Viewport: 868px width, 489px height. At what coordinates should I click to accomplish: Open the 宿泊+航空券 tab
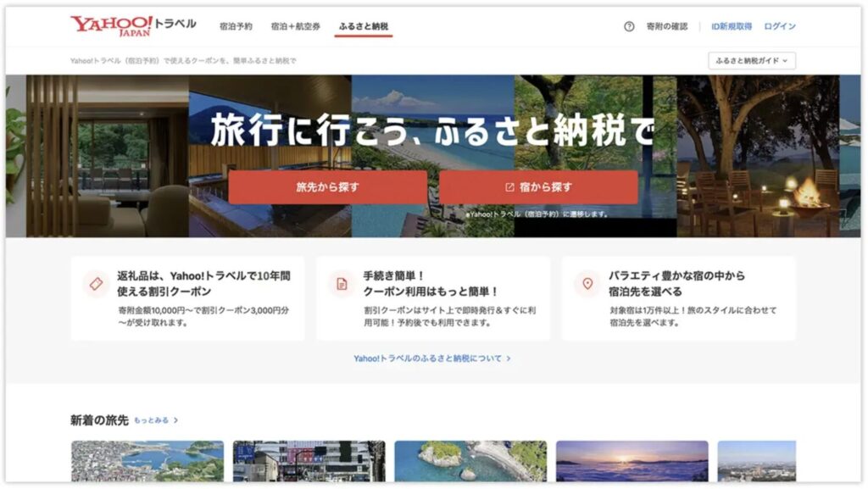tap(295, 26)
